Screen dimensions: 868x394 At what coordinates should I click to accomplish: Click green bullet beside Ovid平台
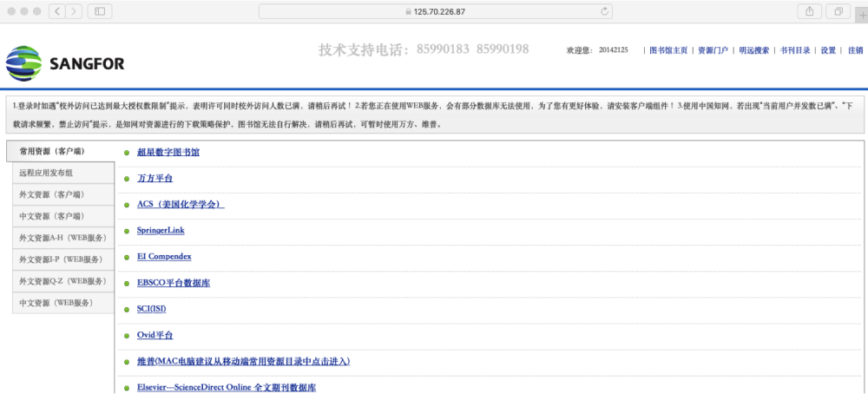tap(127, 335)
